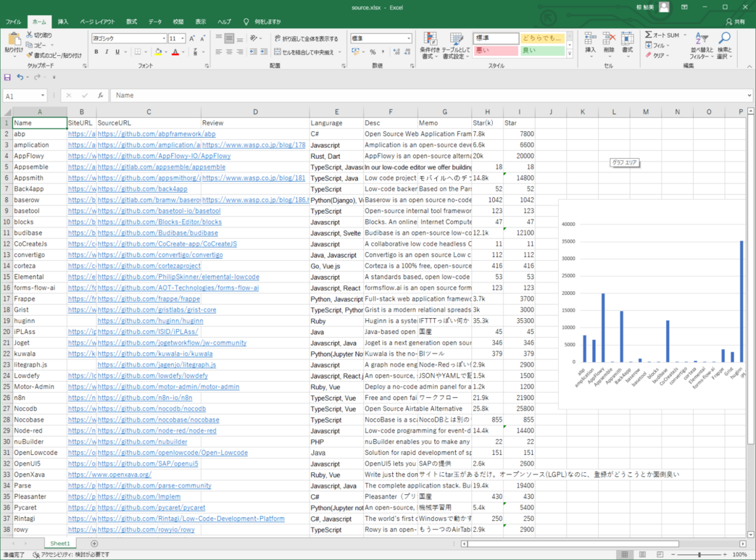Toggle middle vertical alignment
The width and height of the screenshot is (756, 560).
(x=229, y=38)
